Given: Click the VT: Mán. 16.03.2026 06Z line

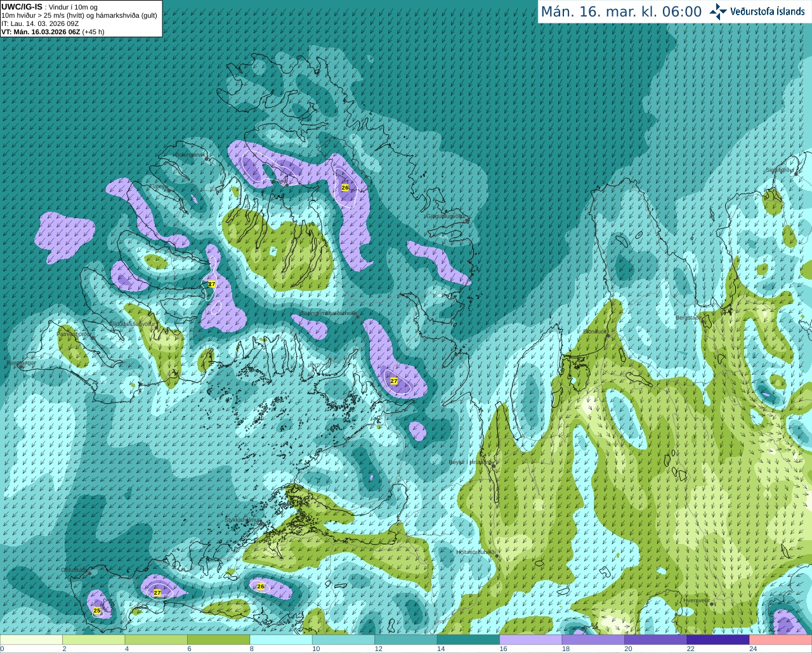Looking at the screenshot, I should tap(53, 32).
